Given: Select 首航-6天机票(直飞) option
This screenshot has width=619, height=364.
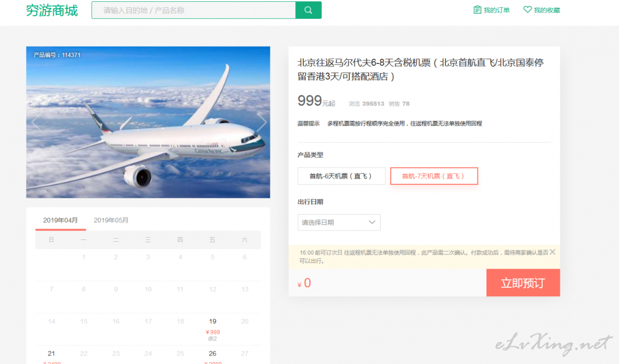Looking at the screenshot, I should coord(341,176).
